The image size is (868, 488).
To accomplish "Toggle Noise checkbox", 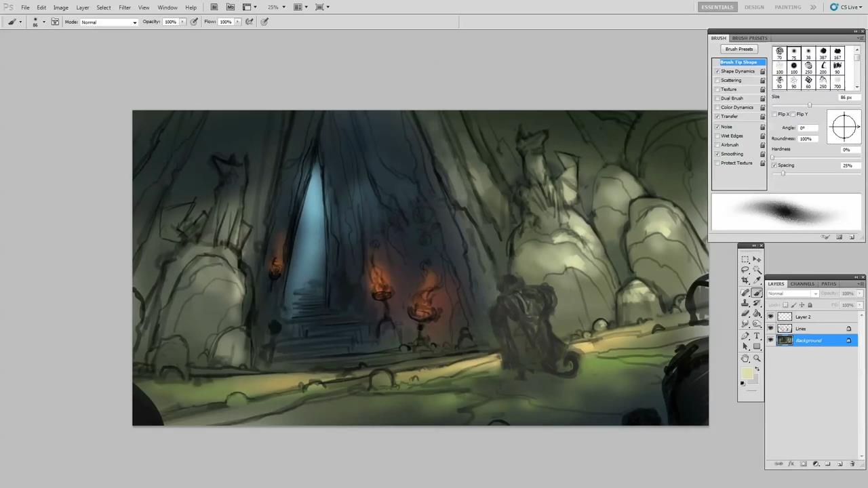I will pos(717,127).
